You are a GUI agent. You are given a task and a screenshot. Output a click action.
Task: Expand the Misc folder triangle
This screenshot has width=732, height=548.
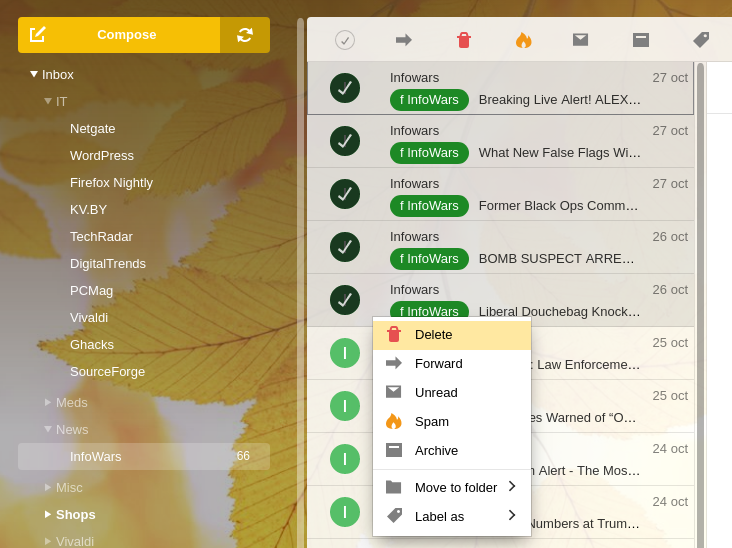pos(48,487)
